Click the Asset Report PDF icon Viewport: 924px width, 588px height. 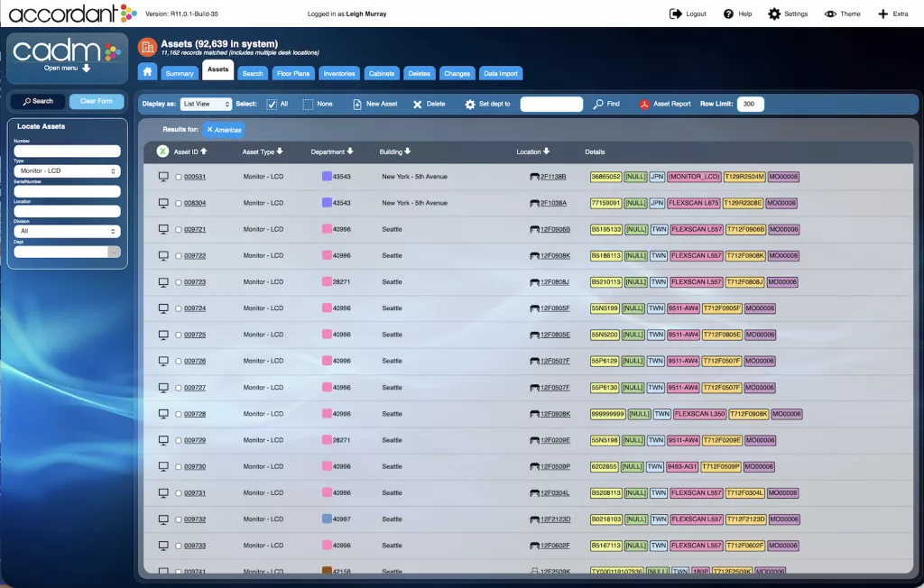point(644,105)
